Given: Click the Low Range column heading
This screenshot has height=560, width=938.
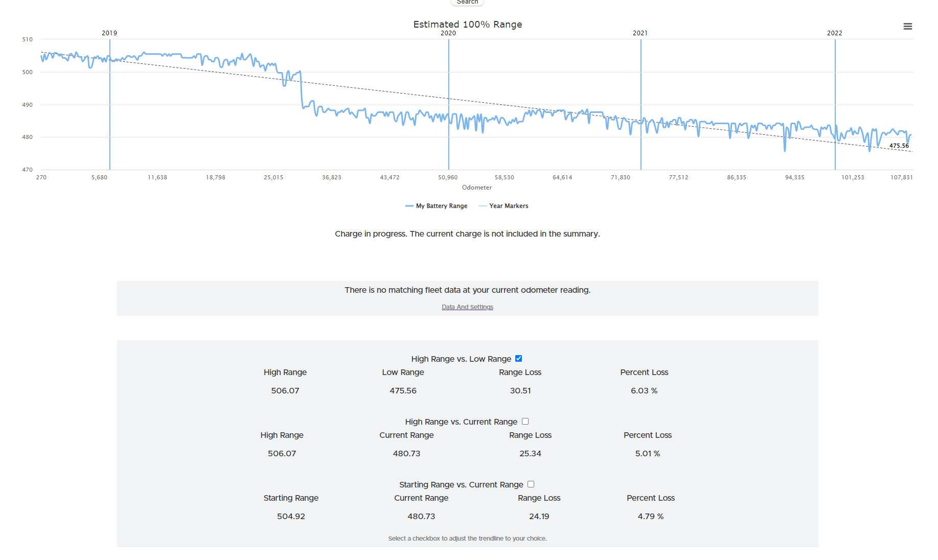Looking at the screenshot, I should 403,372.
